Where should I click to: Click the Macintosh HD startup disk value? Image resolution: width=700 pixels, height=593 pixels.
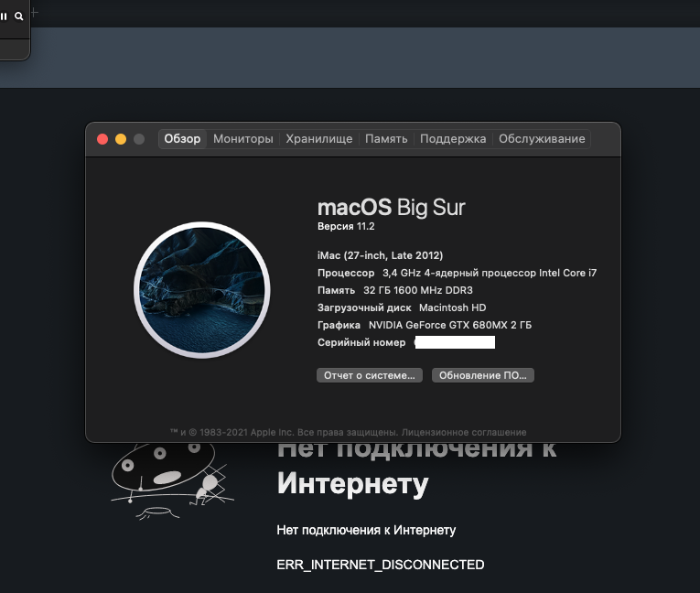(452, 307)
